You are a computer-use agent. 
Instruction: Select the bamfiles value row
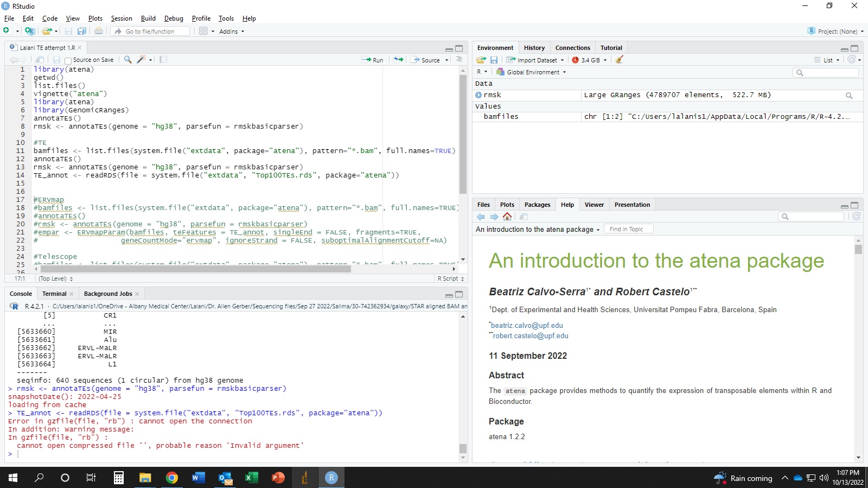pyautogui.click(x=668, y=117)
